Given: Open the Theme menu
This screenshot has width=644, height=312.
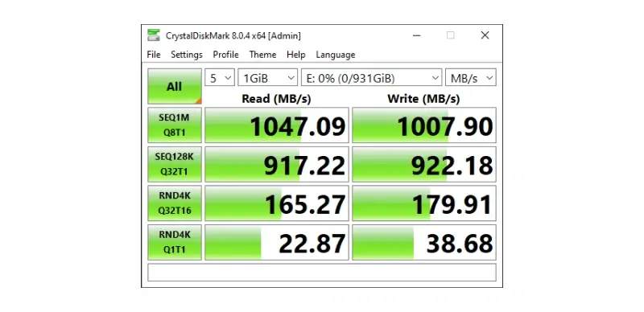Looking at the screenshot, I should click(262, 55).
